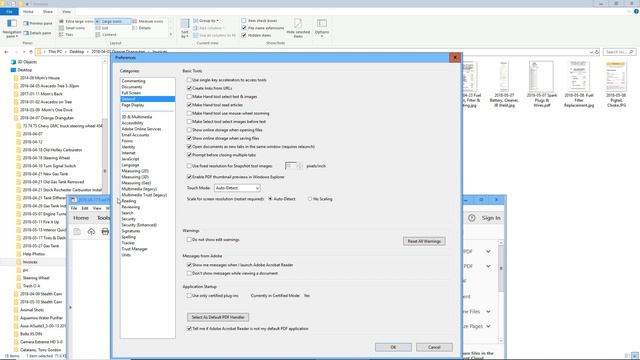Viewport: 640px width, 360px height.
Task: Click the Help question mark icon in Acrobat
Action: pos(472,218)
